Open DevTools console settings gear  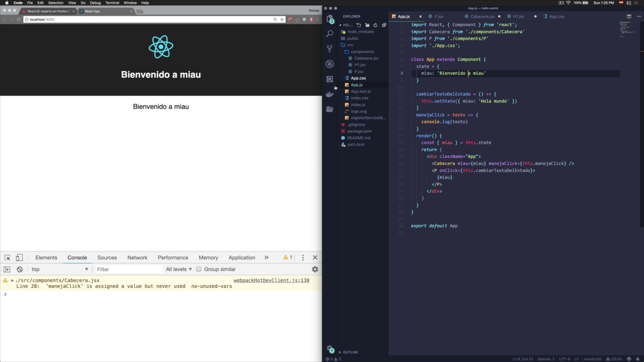point(315,269)
